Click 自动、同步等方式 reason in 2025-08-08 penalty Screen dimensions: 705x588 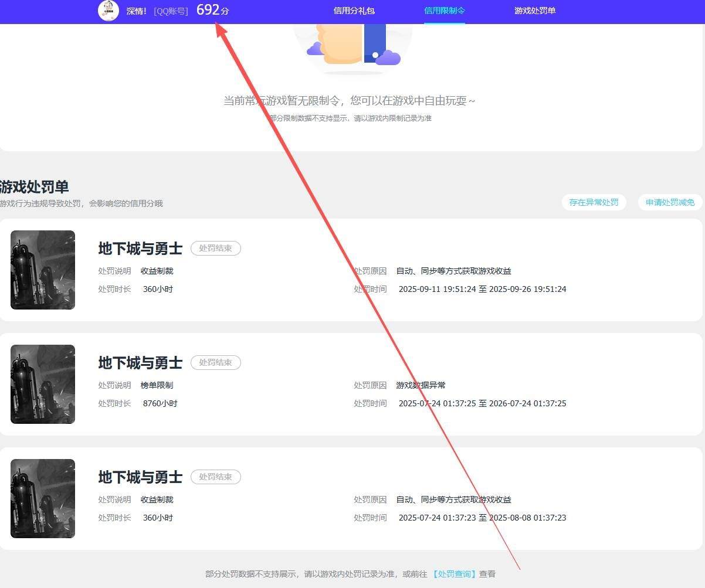(453, 499)
